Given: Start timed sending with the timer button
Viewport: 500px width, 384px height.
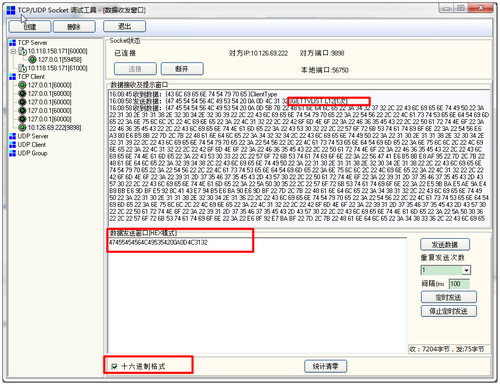Looking at the screenshot, I should click(x=449, y=297).
